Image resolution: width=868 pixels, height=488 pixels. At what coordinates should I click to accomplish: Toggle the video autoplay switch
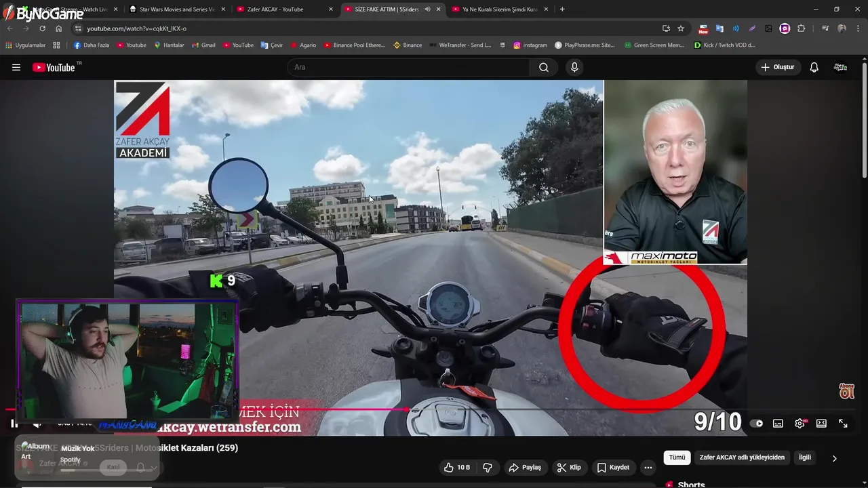[x=757, y=424]
